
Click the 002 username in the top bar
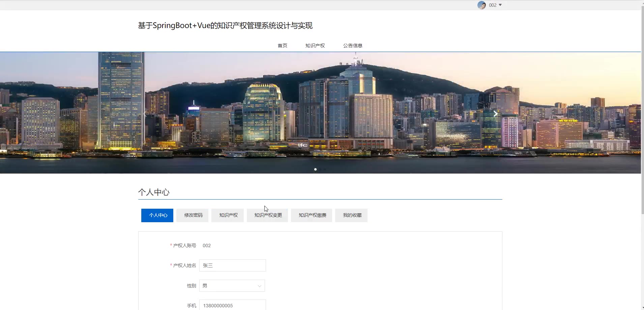coord(493,5)
